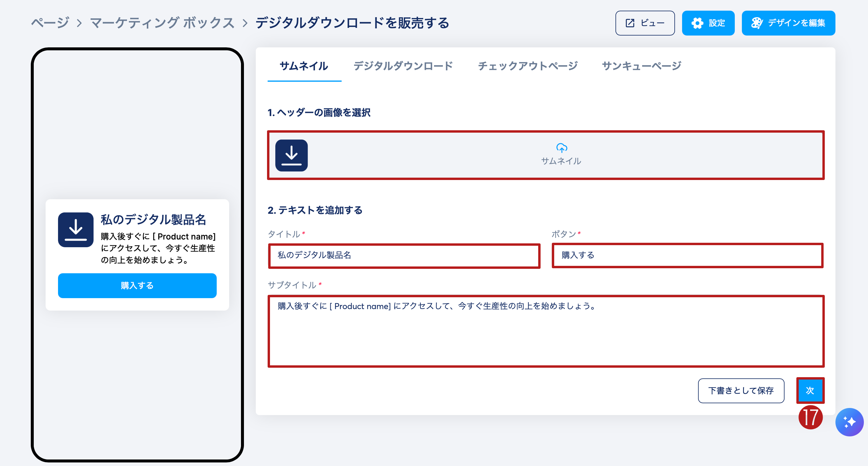Switch to the デジタルダウンロード tab
Screen dimensions: 868x466
403,66
